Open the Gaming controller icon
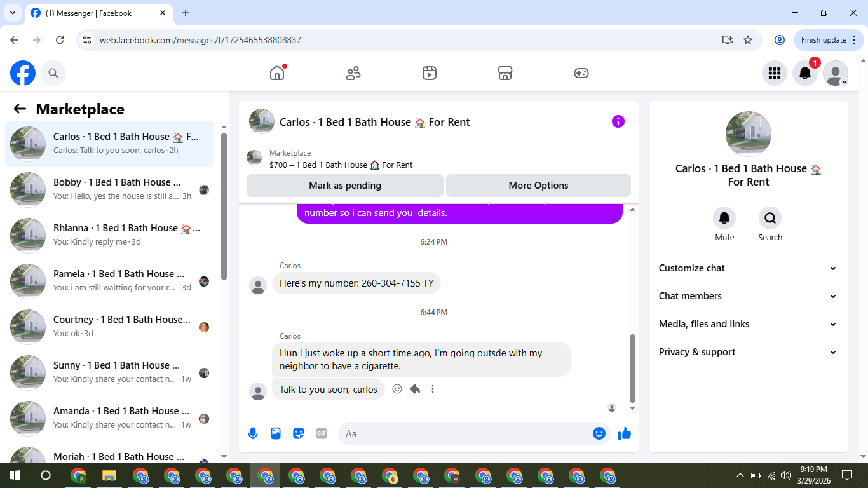 [581, 73]
